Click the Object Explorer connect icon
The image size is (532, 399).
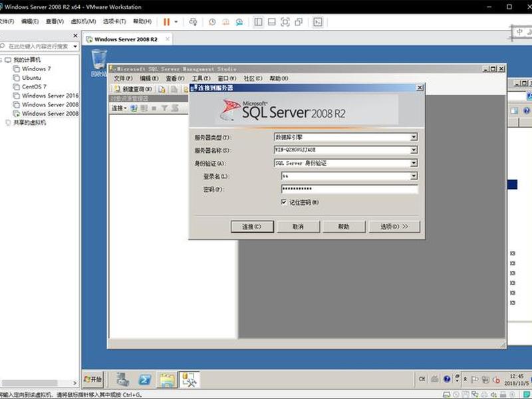tap(134, 108)
